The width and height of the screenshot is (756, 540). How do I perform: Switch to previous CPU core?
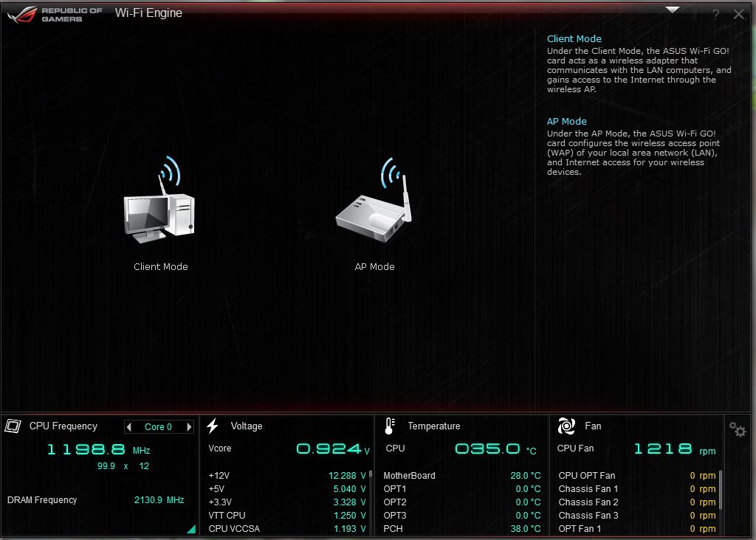point(128,427)
